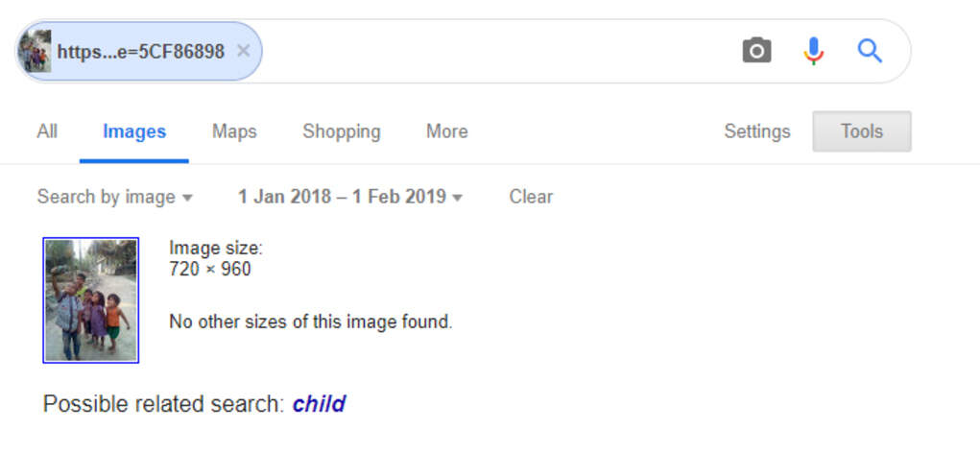Switch to the Maps tab

(234, 131)
